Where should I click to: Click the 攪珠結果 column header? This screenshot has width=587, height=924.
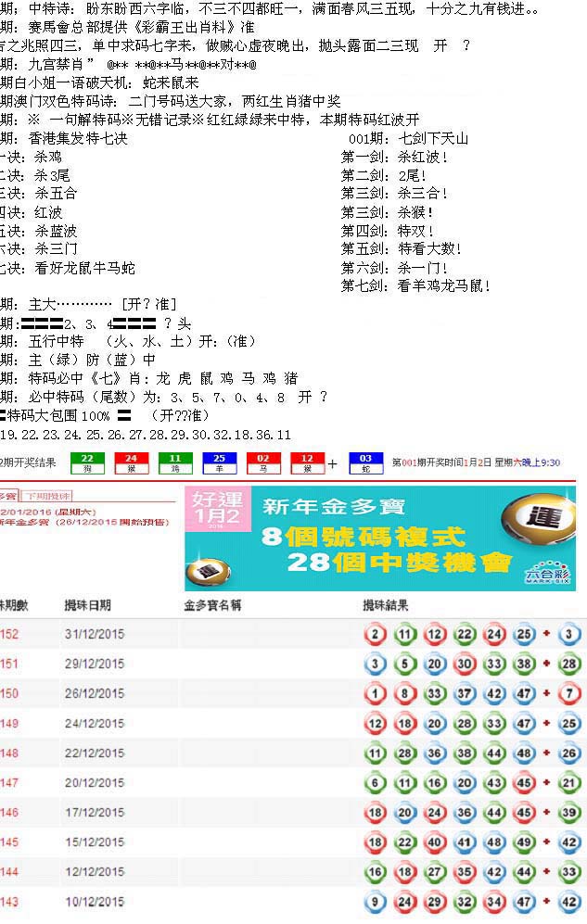tap(385, 605)
